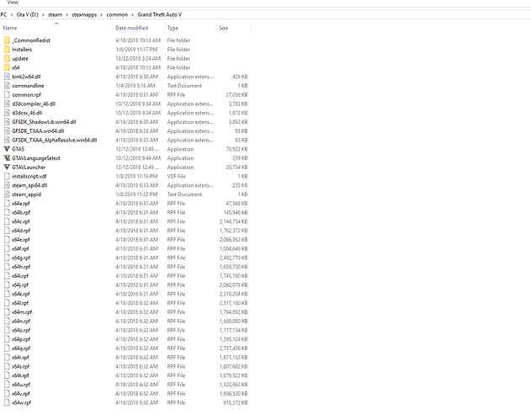Image resolution: width=531 pixels, height=420 pixels.
Task: Select the x64q.rpf file name
Action: click(21, 348)
